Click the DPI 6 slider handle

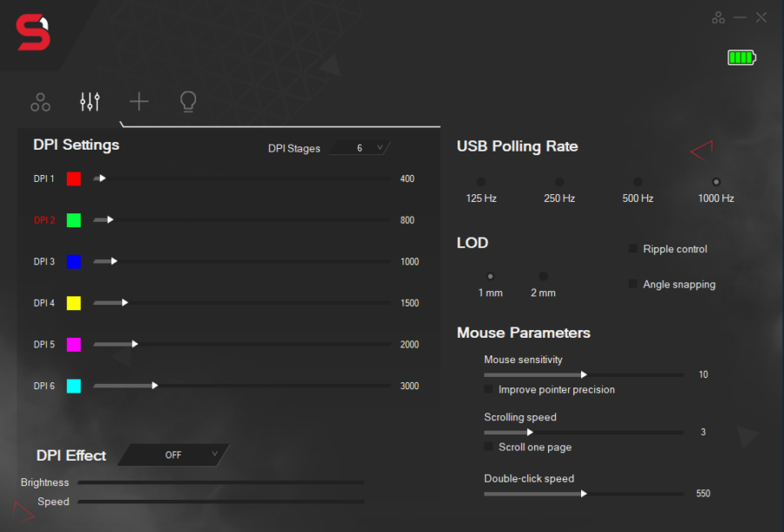(x=155, y=386)
